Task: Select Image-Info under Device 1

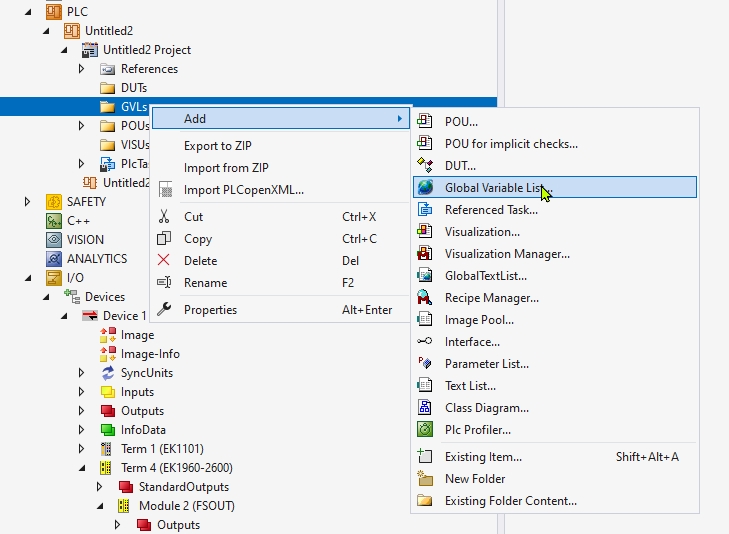Action: click(x=150, y=354)
